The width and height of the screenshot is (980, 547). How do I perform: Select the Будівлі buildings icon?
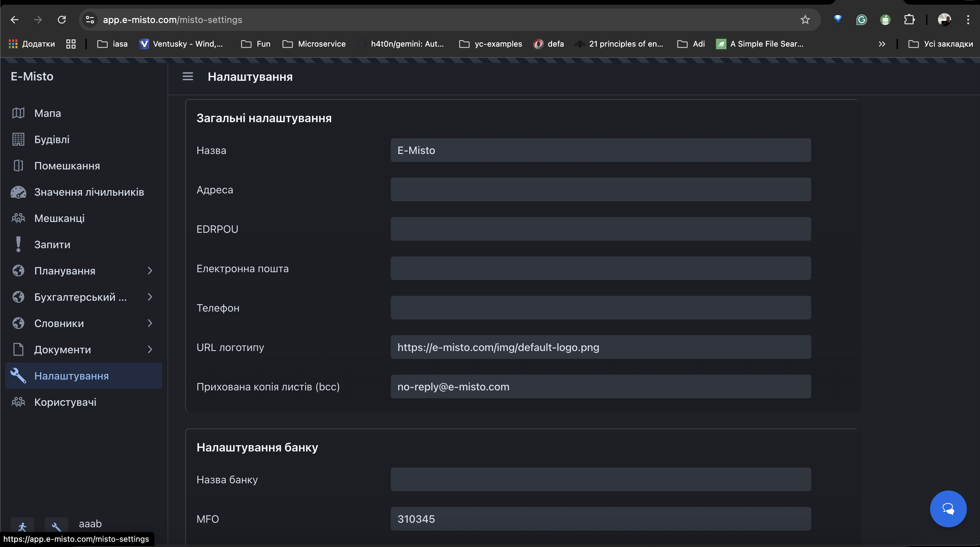[19, 139]
